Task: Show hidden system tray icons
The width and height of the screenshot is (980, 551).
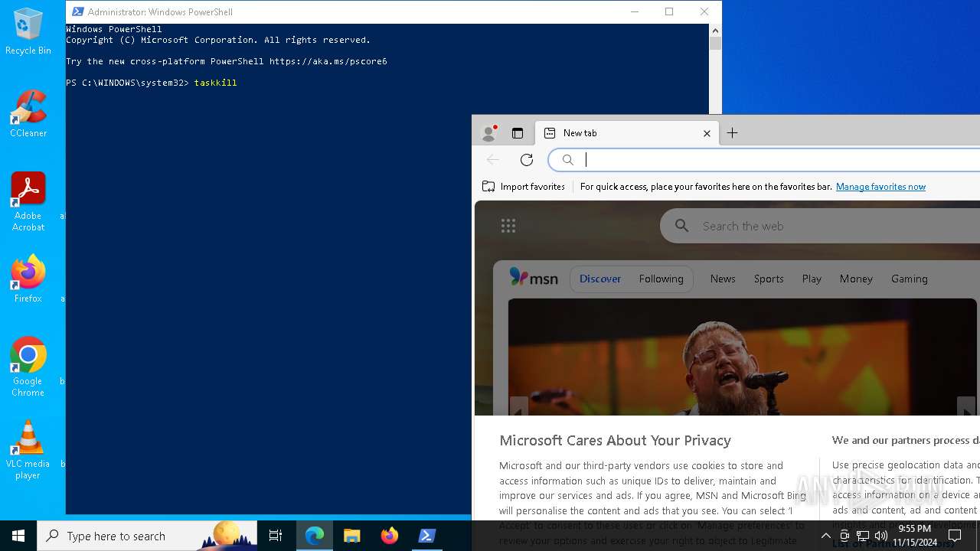Action: tap(825, 536)
